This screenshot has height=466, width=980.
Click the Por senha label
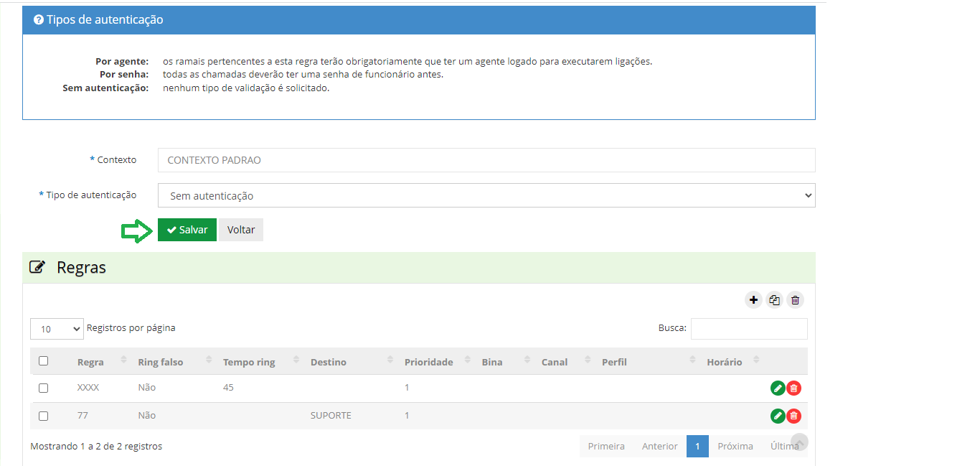(x=124, y=74)
